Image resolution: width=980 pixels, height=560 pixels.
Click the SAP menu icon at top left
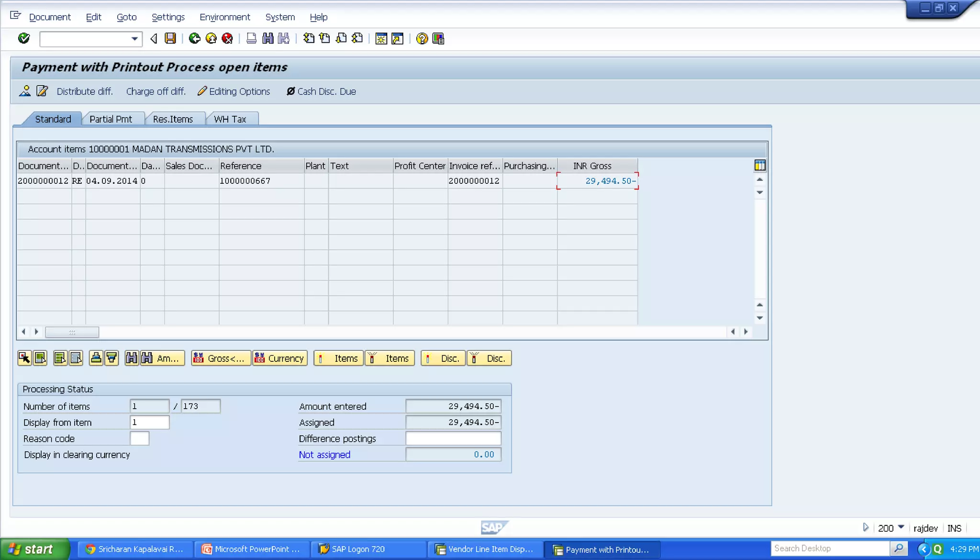click(15, 16)
